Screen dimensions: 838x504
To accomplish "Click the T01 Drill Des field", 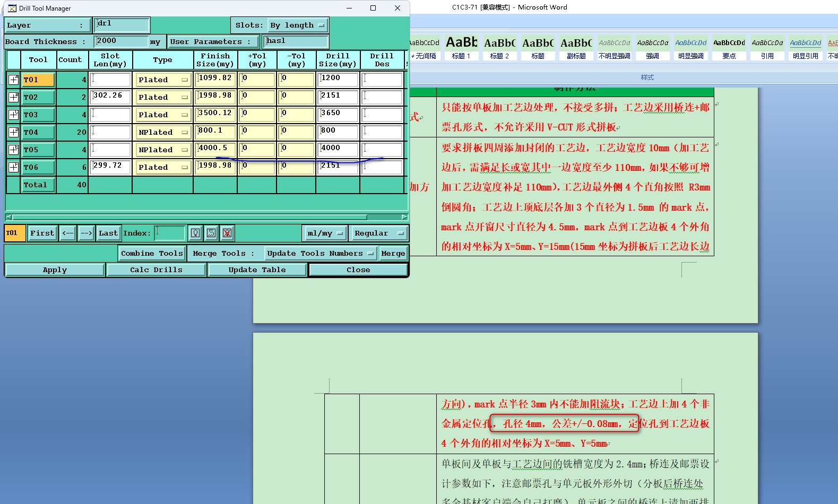I will coord(382,80).
